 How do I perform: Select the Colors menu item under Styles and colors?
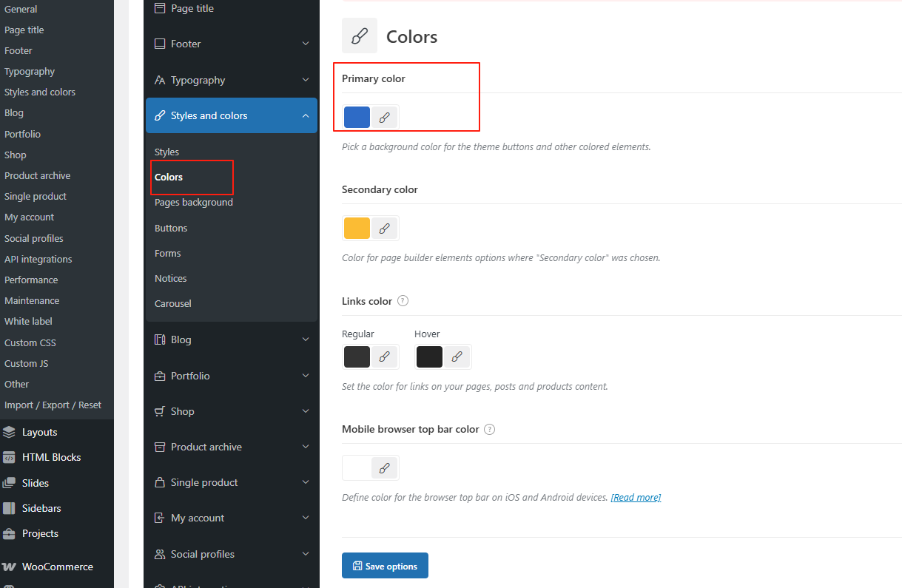(x=167, y=177)
